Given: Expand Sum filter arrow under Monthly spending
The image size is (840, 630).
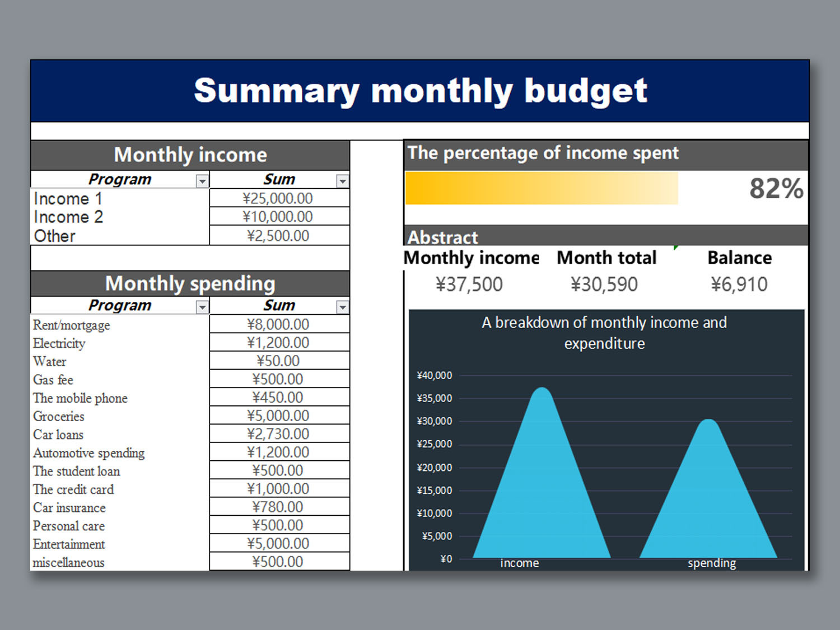Looking at the screenshot, I should tap(342, 307).
